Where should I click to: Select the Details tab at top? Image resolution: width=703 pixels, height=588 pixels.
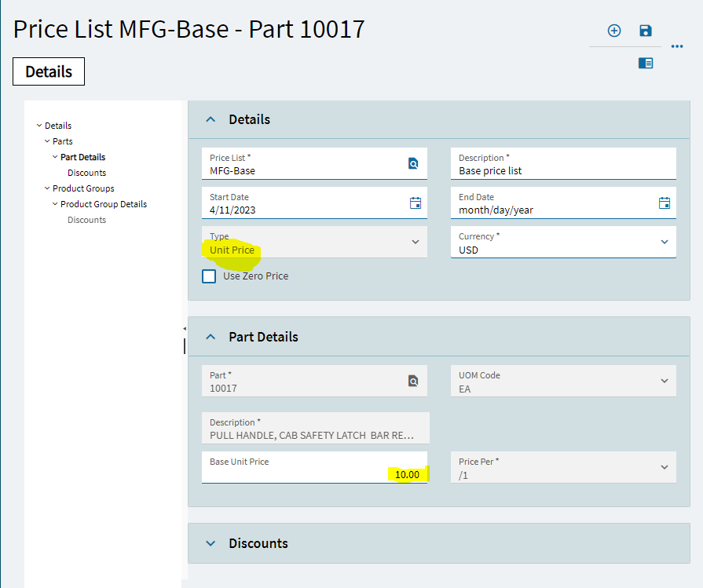pos(49,71)
